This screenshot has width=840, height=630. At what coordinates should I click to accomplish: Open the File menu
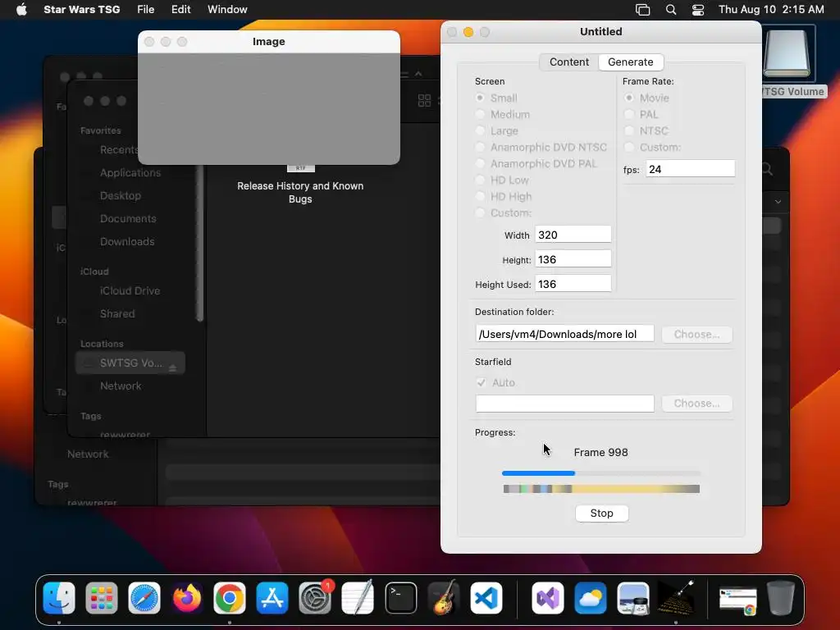[x=146, y=10]
